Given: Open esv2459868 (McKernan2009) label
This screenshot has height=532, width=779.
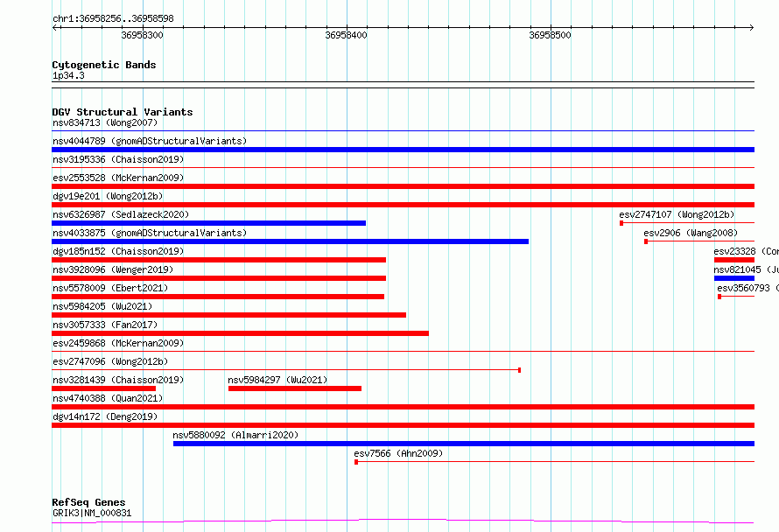Looking at the screenshot, I should (118, 343).
